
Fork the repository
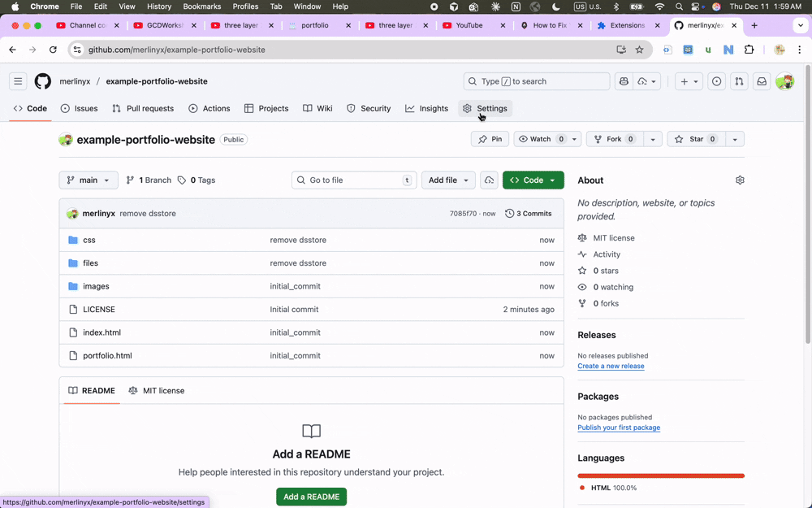click(x=615, y=139)
